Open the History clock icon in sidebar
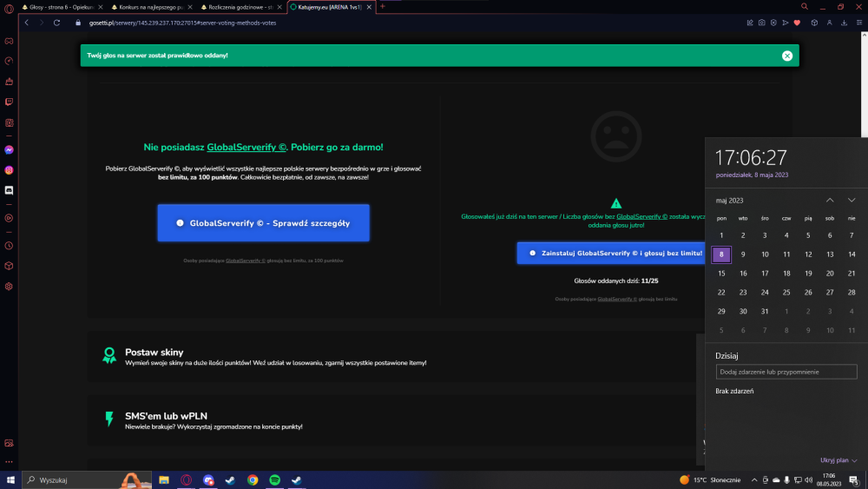Image resolution: width=868 pixels, height=489 pixels. 9,246
